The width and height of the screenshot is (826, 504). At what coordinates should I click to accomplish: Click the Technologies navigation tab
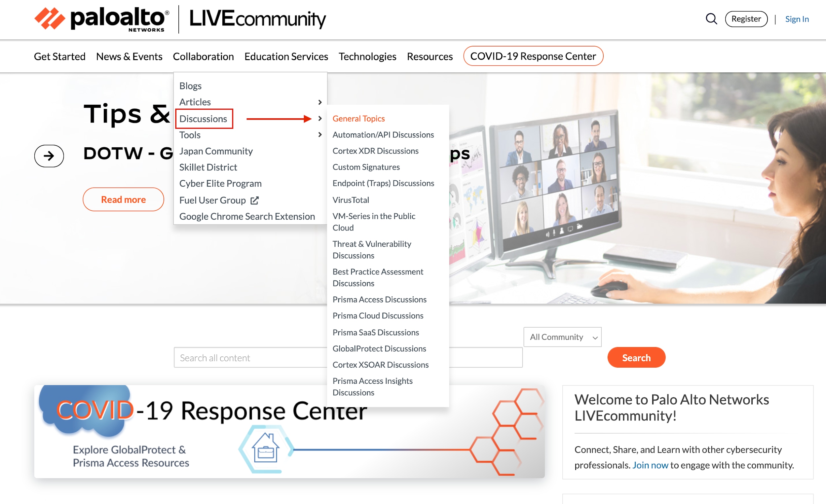click(367, 56)
